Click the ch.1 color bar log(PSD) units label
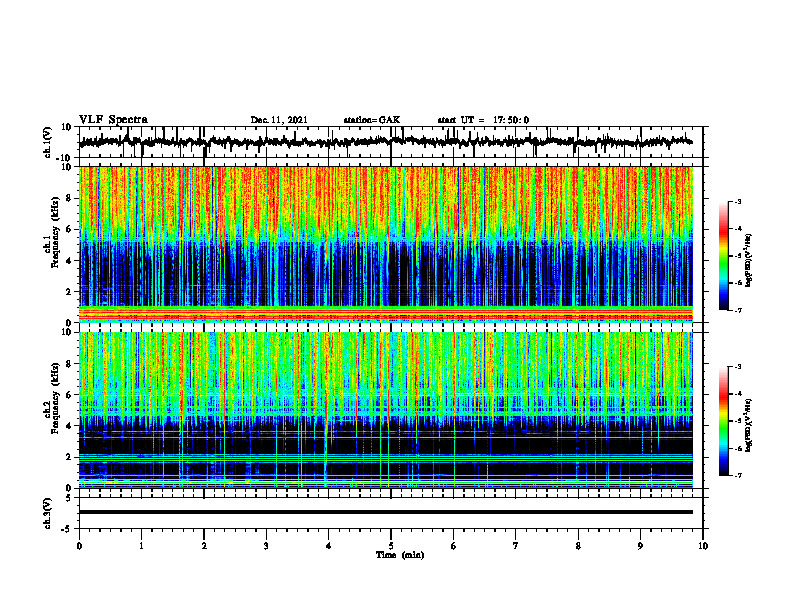 pos(749,261)
